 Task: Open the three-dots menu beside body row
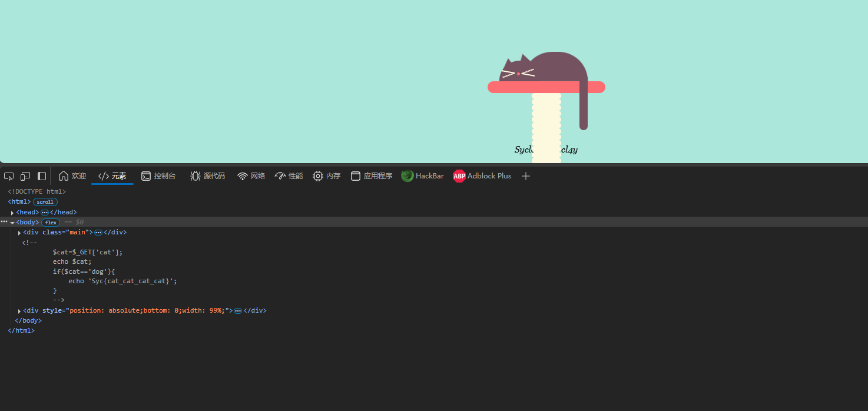[x=4, y=222]
